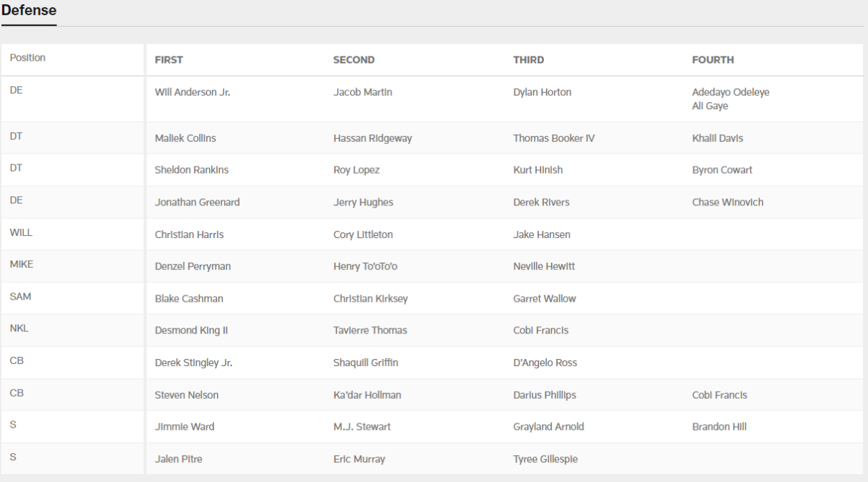
Task: Open Will Anderson Jr. player link
Action: pyautogui.click(x=192, y=93)
